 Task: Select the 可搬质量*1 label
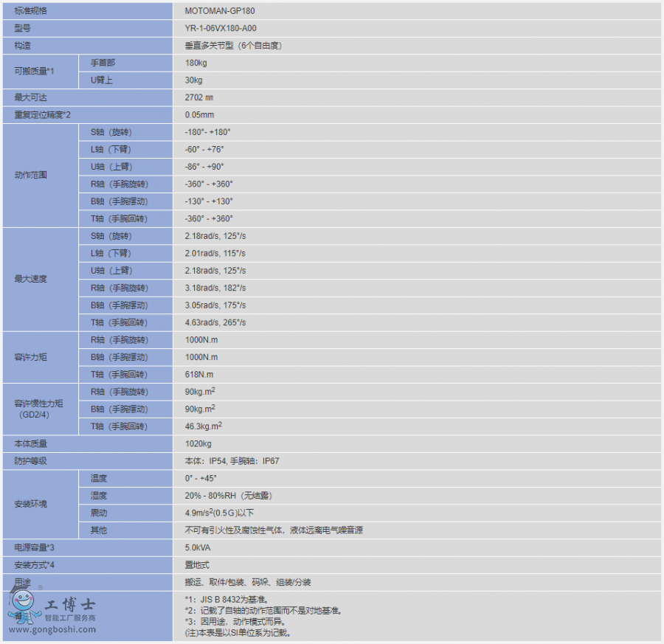[x=34, y=71]
